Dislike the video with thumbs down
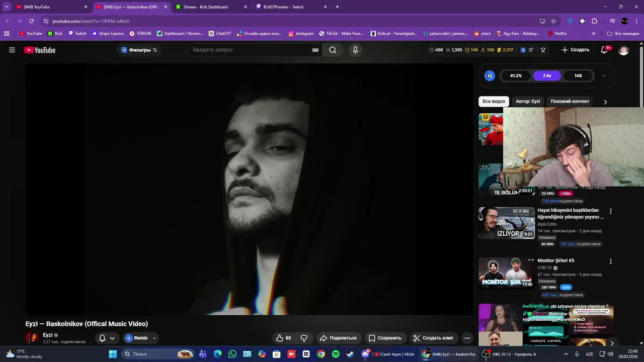 304,338
